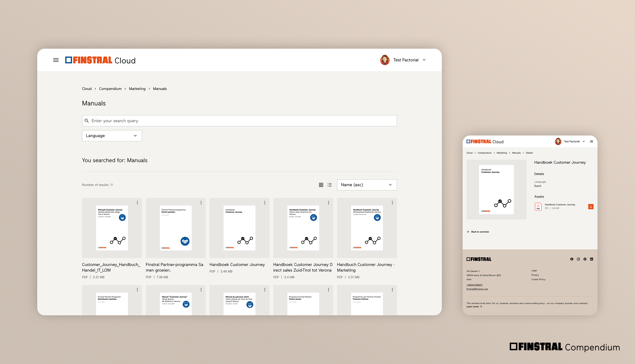Click Test Factorial avatar in desktop header
This screenshot has width=635, height=364.
click(x=385, y=60)
